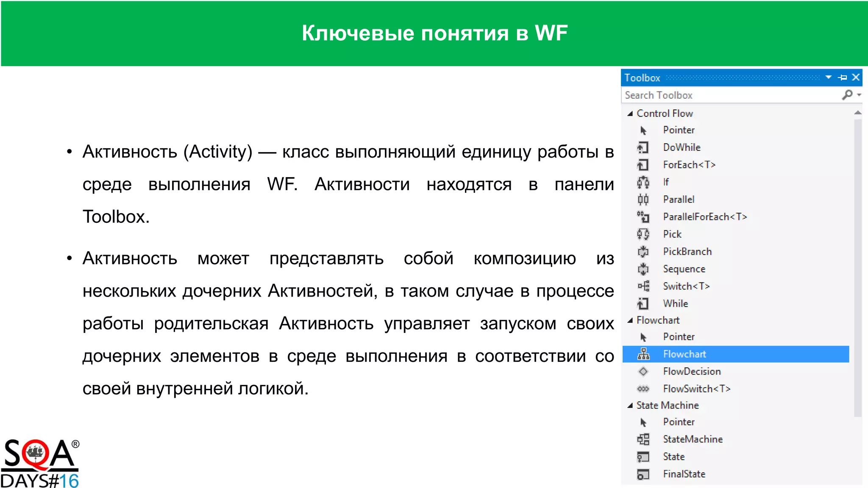Click the Toolbox scrollbar up arrow
The image size is (868, 488).
pos(858,113)
